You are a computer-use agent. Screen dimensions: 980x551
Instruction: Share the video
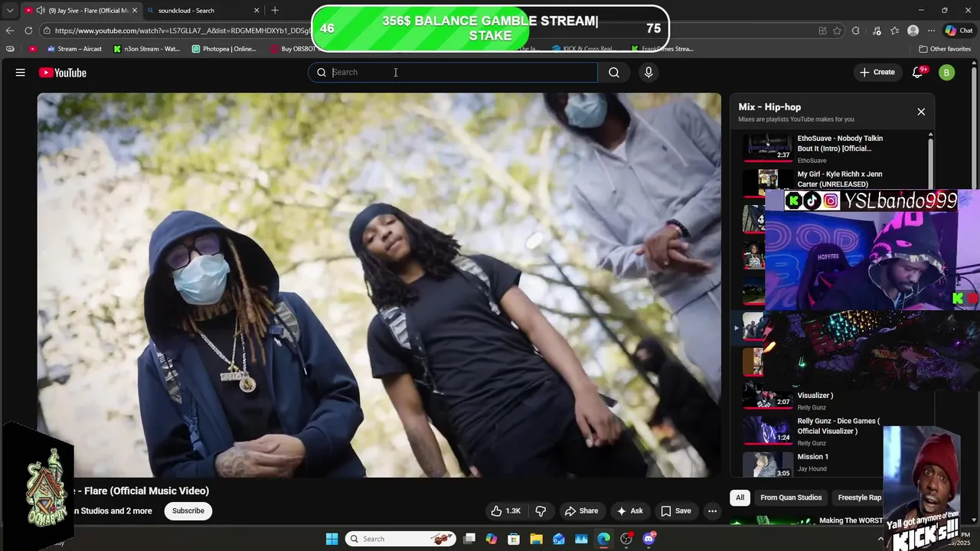tap(581, 511)
